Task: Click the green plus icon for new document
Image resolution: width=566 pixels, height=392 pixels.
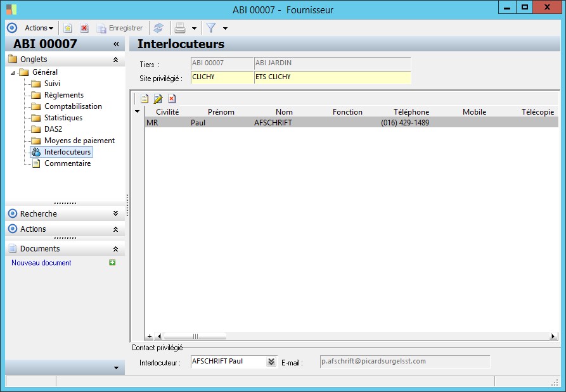Action: click(112, 263)
